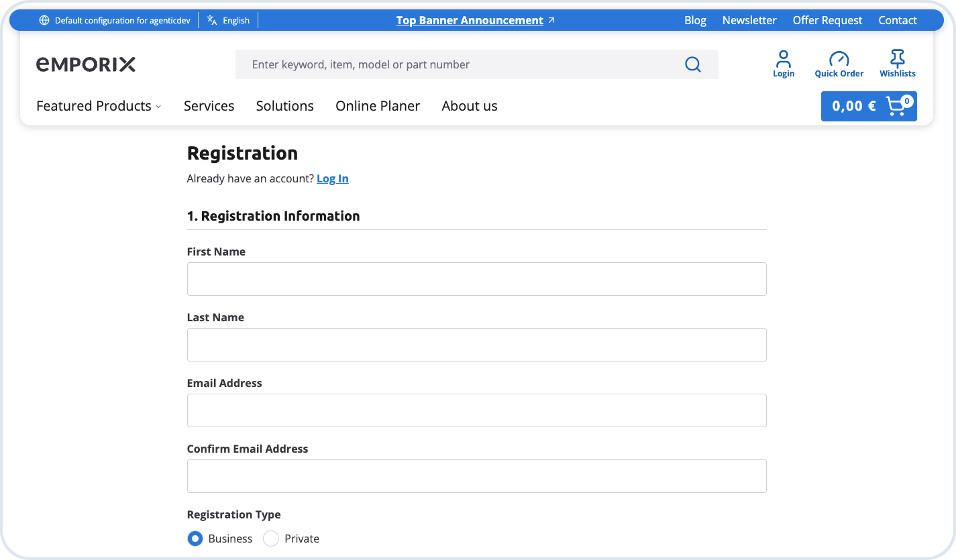956x560 pixels.
Task: Click the globe icon in top banner
Action: point(44,20)
